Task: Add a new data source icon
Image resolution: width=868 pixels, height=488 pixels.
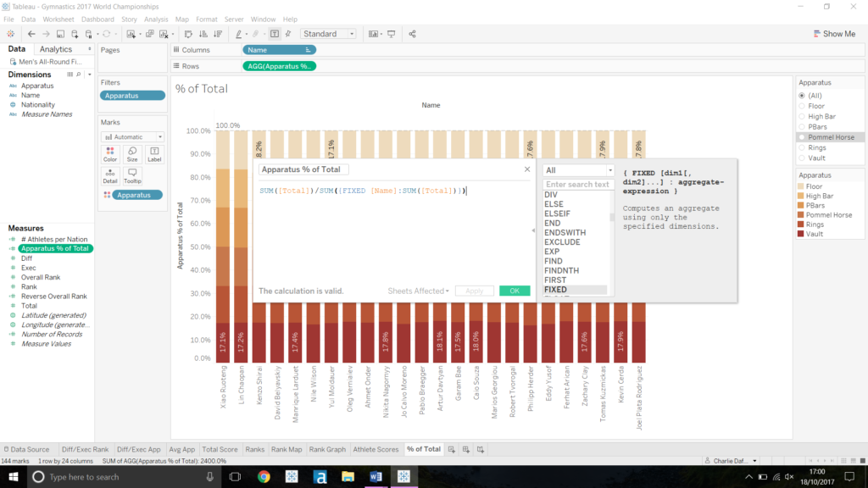Action: 75,34
